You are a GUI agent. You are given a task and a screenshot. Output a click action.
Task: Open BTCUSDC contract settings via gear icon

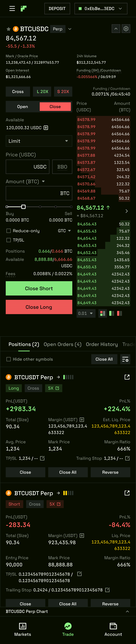click(126, 29)
